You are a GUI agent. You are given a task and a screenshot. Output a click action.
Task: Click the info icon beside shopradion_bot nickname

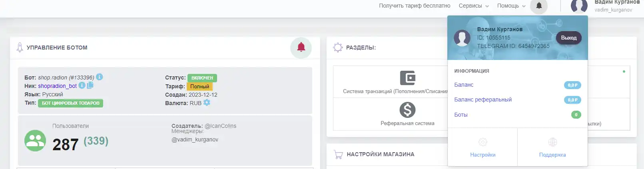[x=82, y=85]
